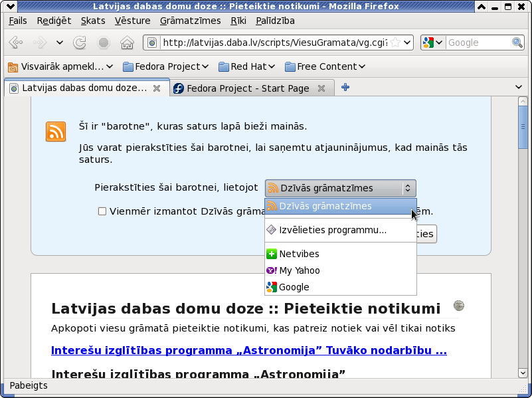The width and height of the screenshot is (532, 398).
Task: Choose Google feed reader option
Action: (x=340, y=287)
